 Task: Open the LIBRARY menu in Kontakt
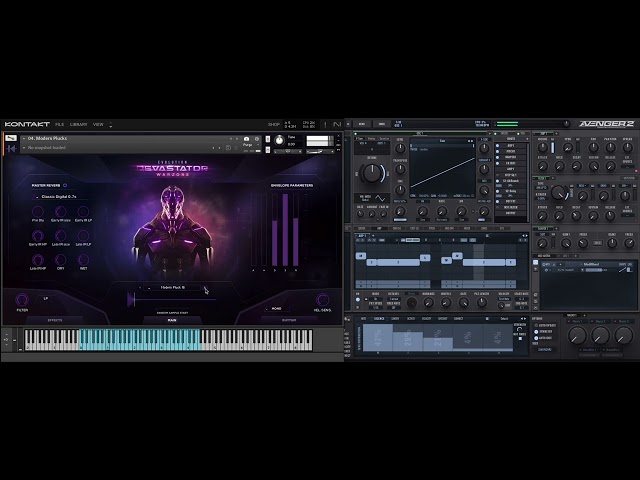coord(78,124)
